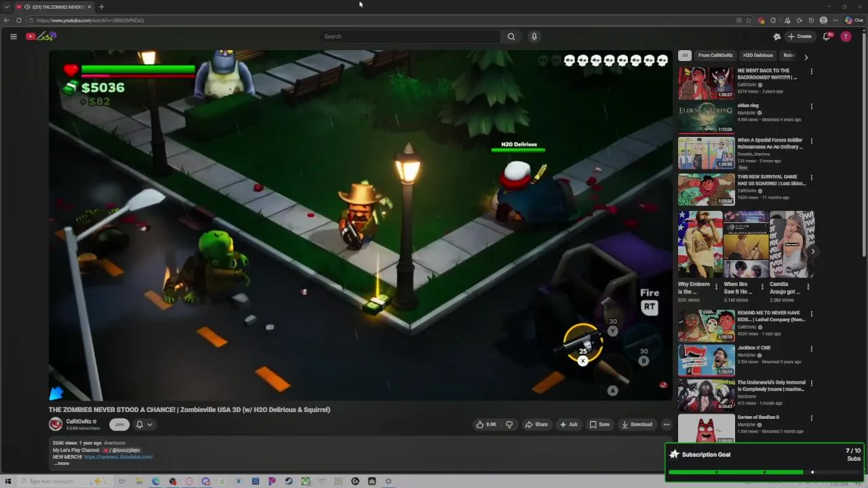
Task: Download the video
Action: pyautogui.click(x=637, y=424)
